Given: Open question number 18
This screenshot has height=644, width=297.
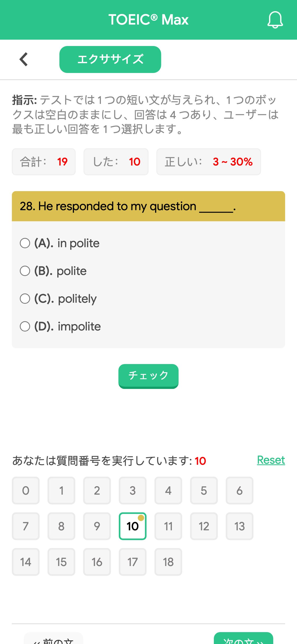Looking at the screenshot, I should coord(168,562).
